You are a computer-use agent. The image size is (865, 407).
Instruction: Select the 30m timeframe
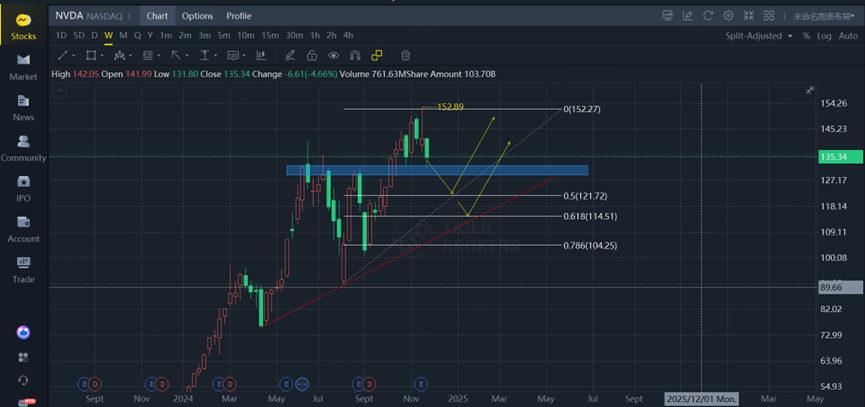click(294, 36)
